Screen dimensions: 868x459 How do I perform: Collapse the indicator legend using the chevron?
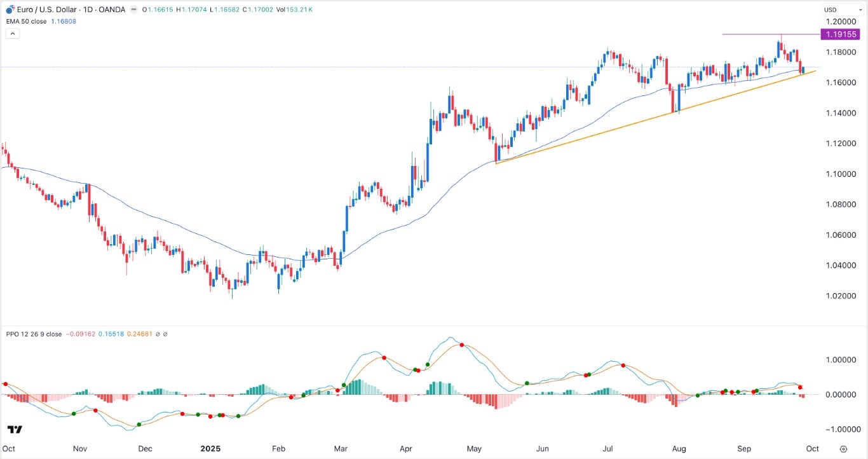coord(12,33)
